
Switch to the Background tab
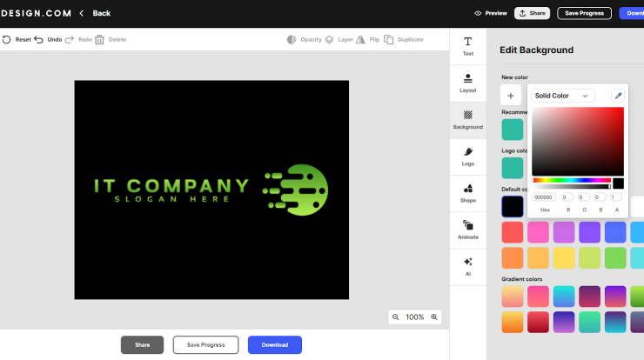(x=468, y=119)
